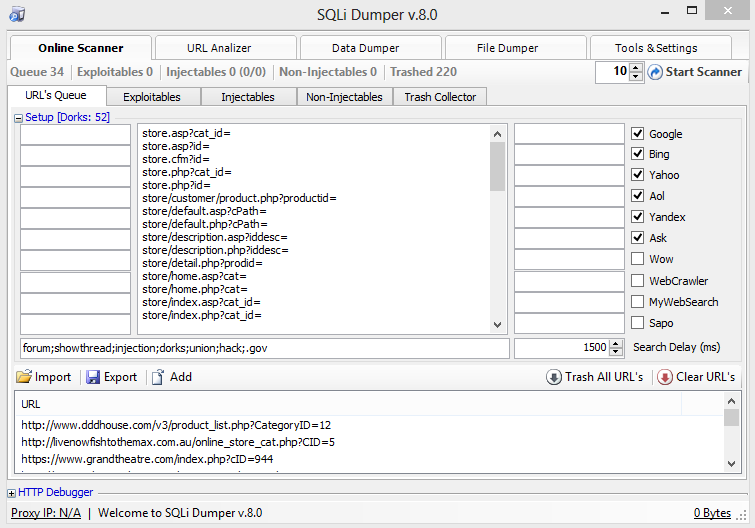755x528 pixels.
Task: Disable the Yandex search engine
Action: click(x=638, y=217)
